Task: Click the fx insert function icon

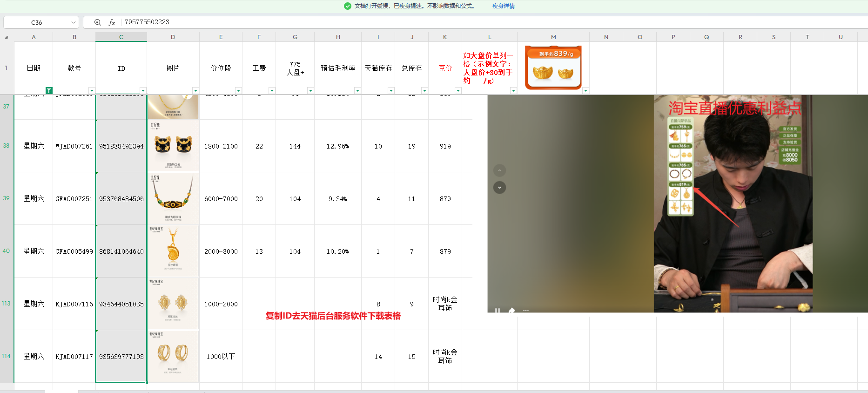Action: coord(112,22)
